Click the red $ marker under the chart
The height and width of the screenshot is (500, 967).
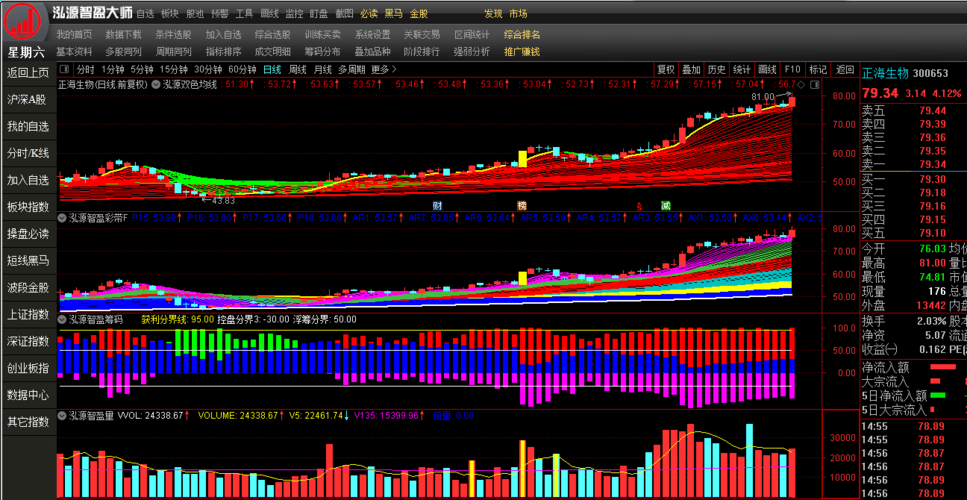pyautogui.click(x=639, y=205)
